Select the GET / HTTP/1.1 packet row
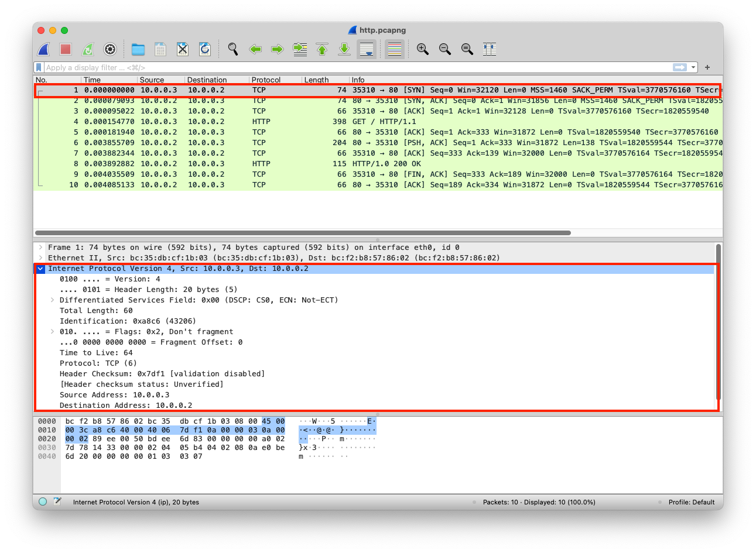The width and height of the screenshot is (756, 553). tap(234, 121)
